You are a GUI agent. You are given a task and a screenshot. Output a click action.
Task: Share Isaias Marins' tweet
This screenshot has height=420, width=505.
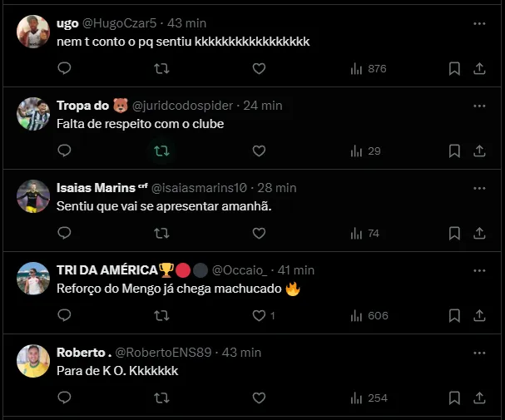(x=480, y=233)
